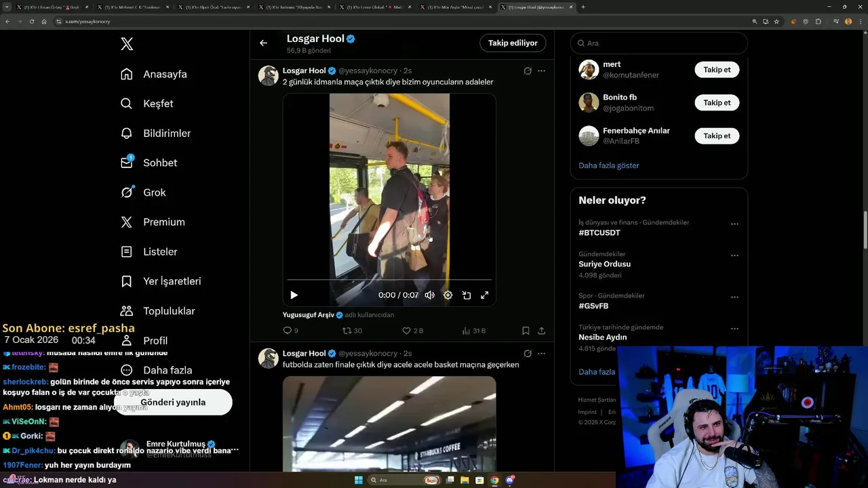Go back with the profile back arrow
This screenshot has height=488, width=868.
pyautogui.click(x=264, y=43)
